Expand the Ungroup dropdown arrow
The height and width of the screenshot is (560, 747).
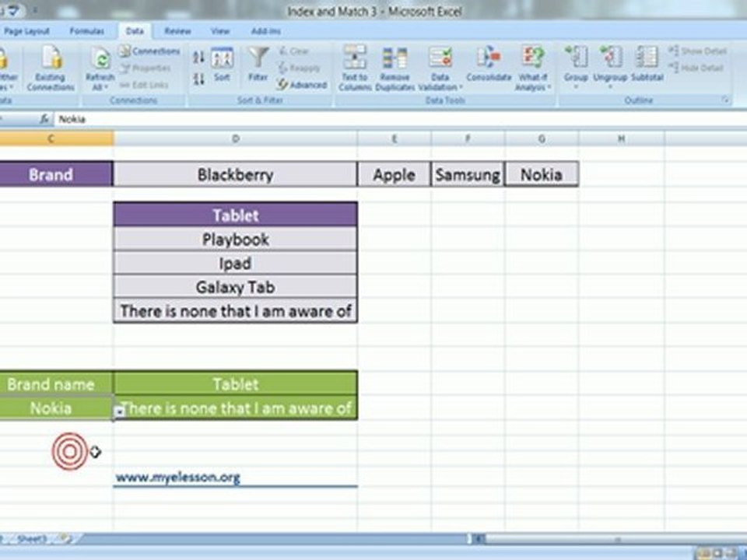point(610,87)
